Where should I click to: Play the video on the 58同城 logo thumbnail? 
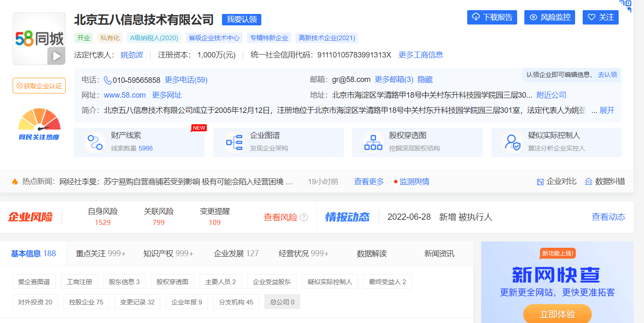coord(56,55)
